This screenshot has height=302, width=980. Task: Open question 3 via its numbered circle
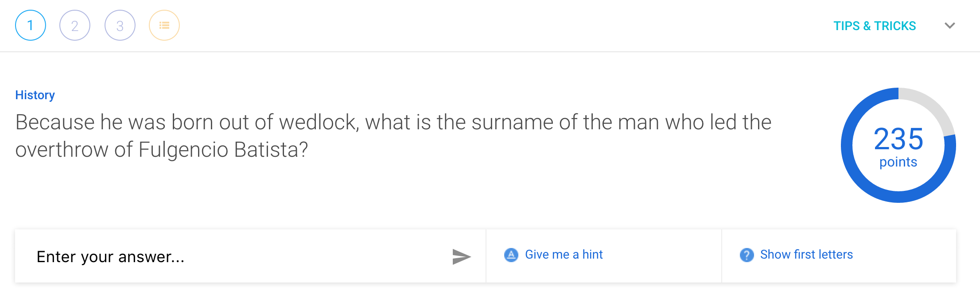[119, 25]
